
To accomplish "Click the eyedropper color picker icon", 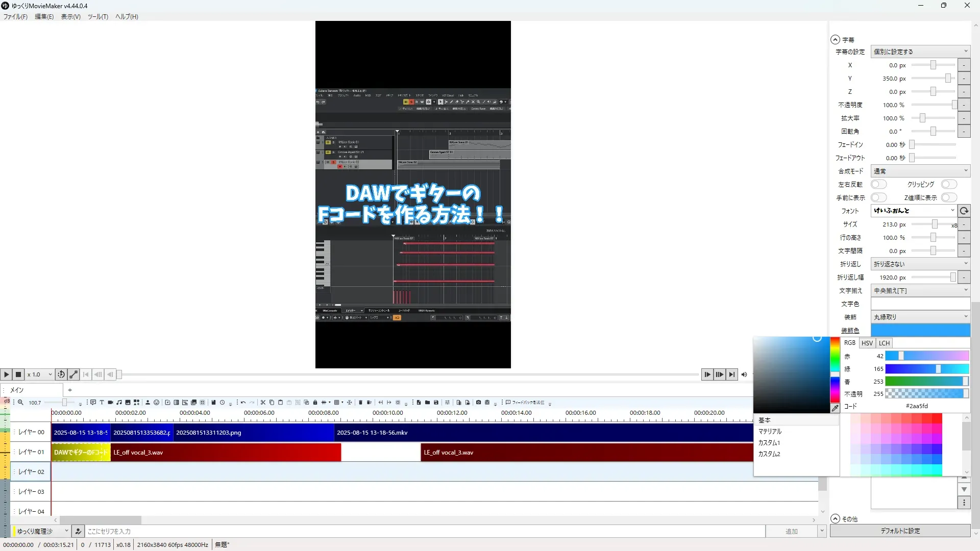I will [x=835, y=408].
